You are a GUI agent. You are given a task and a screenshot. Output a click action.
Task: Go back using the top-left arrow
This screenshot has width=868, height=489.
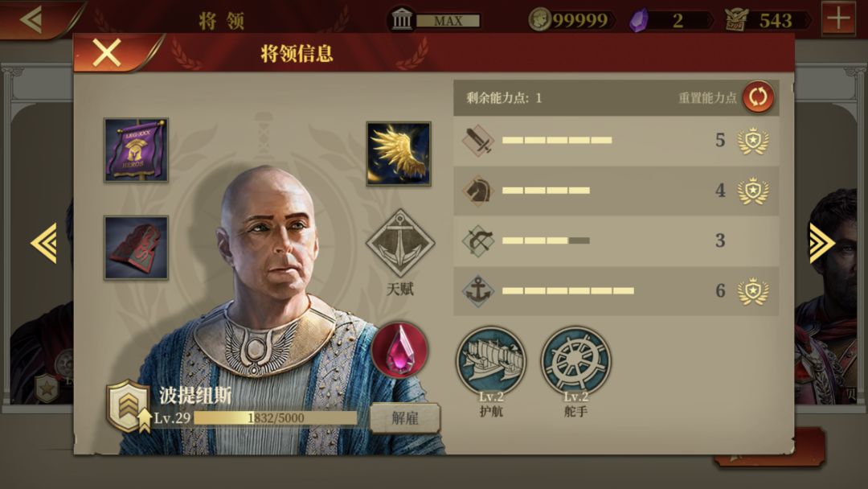point(31,19)
